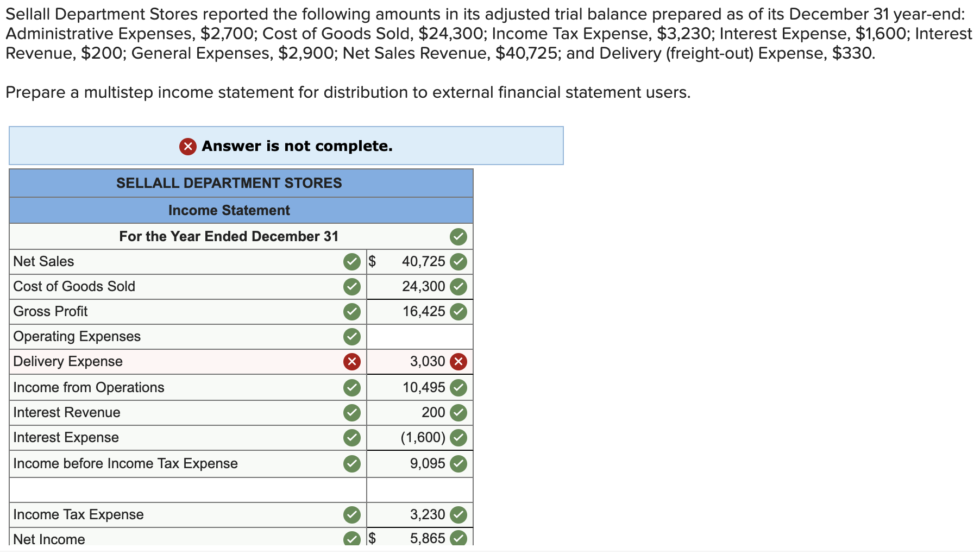This screenshot has height=554, width=980.
Task: Click the green check next to the 40,725 amount
Action: click(x=458, y=262)
